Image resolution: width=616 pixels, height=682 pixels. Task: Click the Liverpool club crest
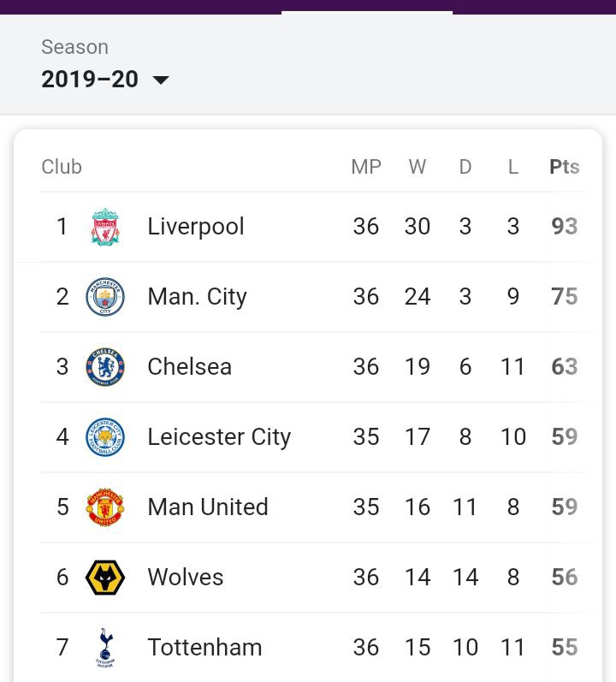(x=105, y=227)
